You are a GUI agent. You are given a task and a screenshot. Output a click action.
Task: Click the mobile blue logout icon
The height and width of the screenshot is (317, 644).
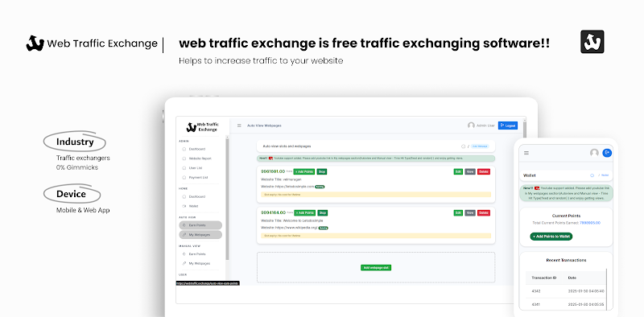tap(607, 153)
